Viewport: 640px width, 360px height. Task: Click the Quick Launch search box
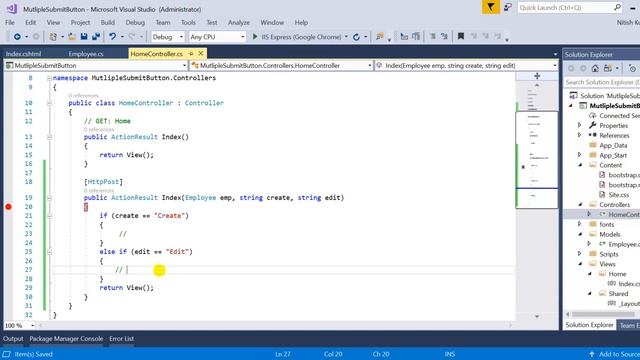(x=570, y=8)
